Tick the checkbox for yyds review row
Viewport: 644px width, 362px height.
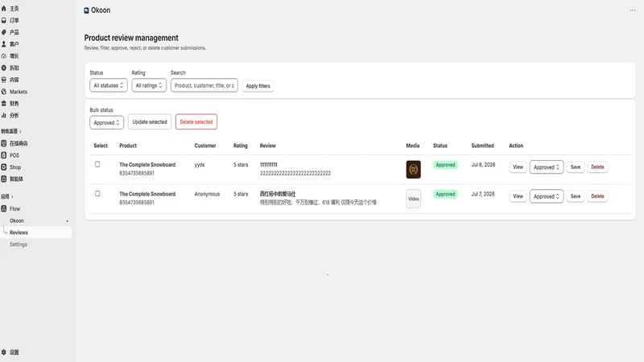coord(97,164)
